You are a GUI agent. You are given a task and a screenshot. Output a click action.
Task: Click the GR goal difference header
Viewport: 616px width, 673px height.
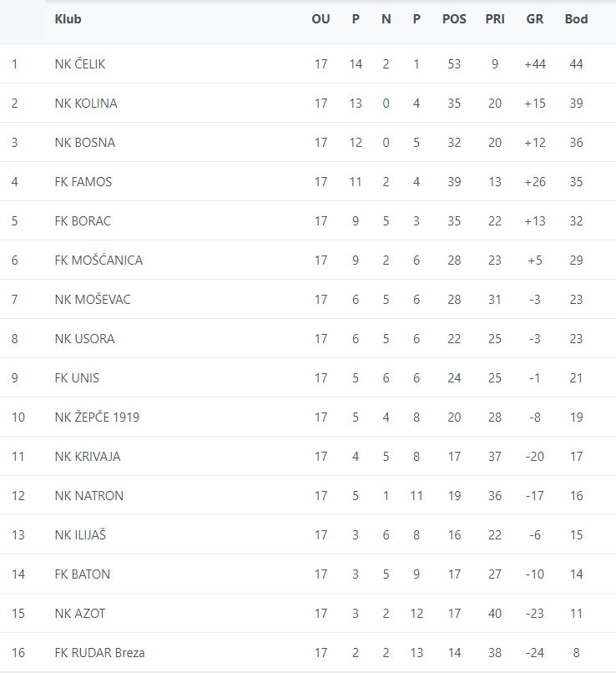pos(535,19)
